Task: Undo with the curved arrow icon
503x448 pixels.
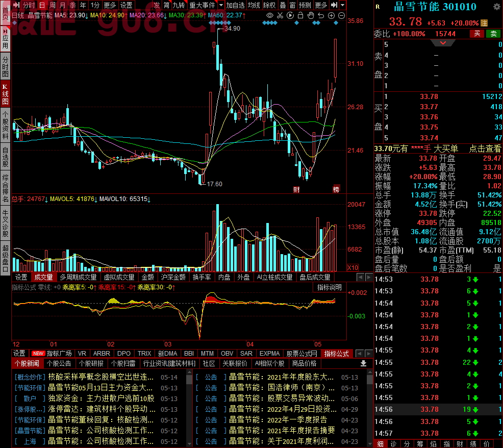Action: click(x=321, y=15)
